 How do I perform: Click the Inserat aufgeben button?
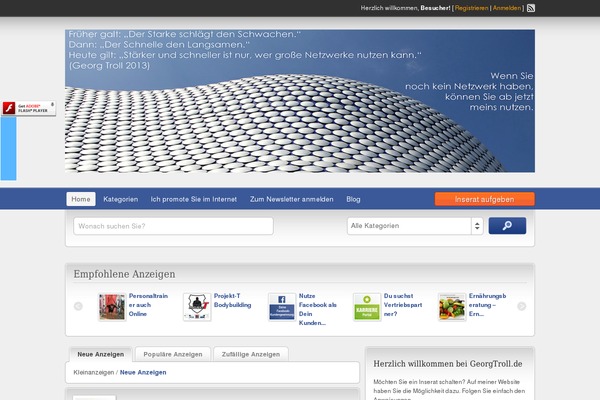484,199
